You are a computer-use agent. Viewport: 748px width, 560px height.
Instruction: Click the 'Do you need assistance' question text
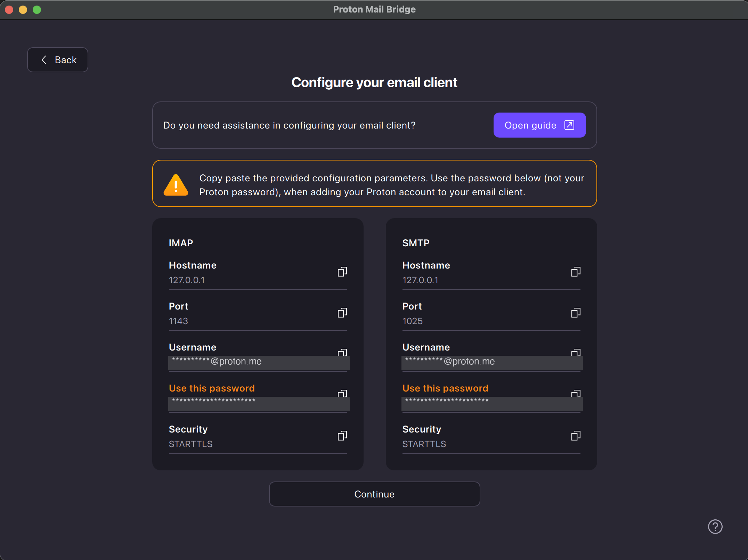click(289, 125)
